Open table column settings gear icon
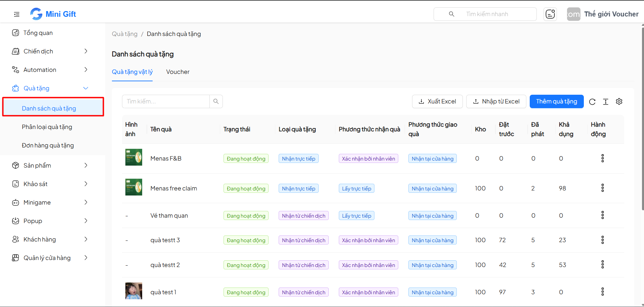This screenshot has height=307, width=644. click(619, 101)
